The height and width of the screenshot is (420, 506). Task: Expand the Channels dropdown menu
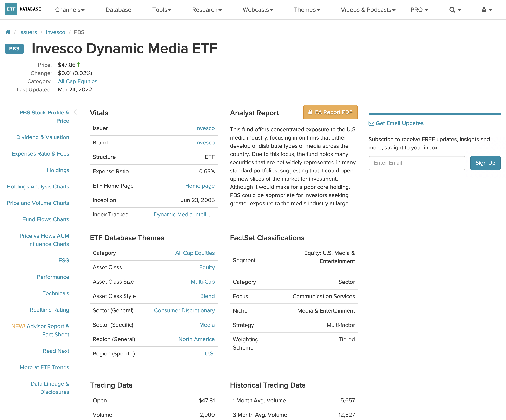point(70,10)
